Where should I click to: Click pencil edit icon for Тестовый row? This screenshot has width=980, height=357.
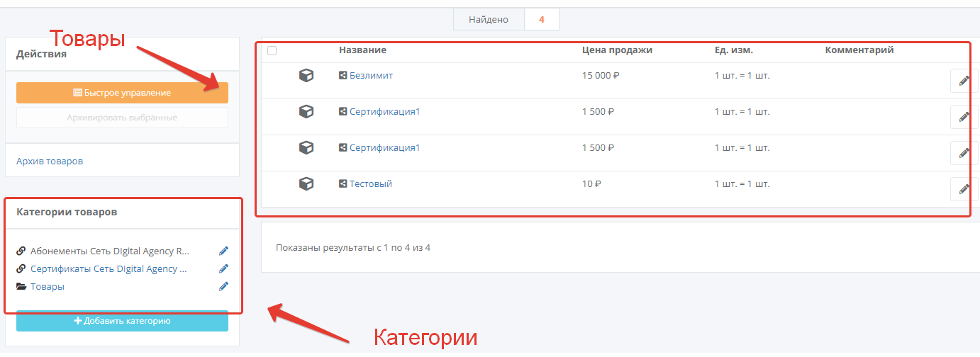click(964, 189)
